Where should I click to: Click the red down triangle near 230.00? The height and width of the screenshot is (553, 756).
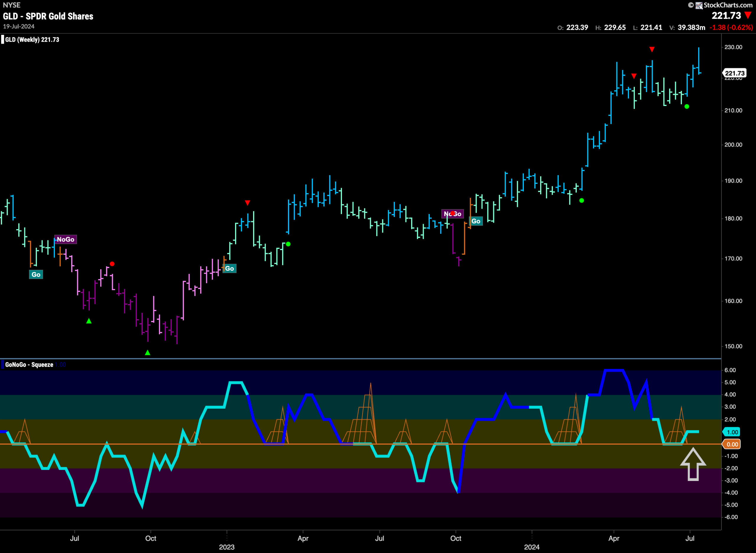(x=652, y=50)
